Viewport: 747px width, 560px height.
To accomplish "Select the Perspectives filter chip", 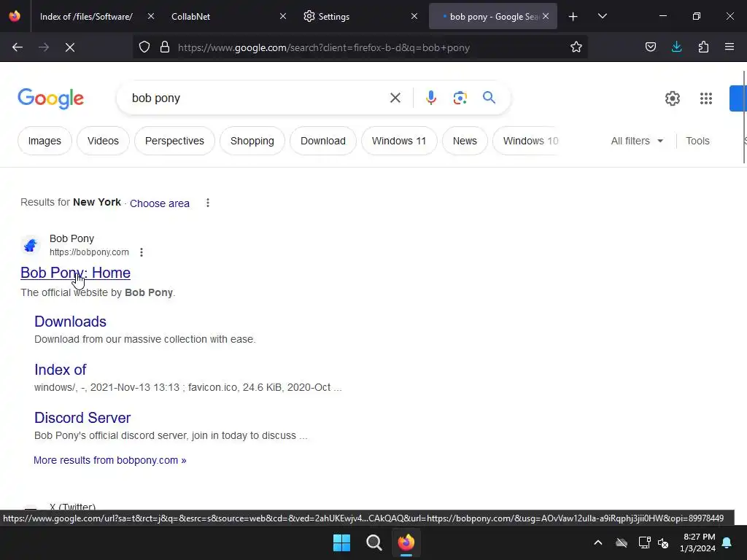I will (x=174, y=141).
